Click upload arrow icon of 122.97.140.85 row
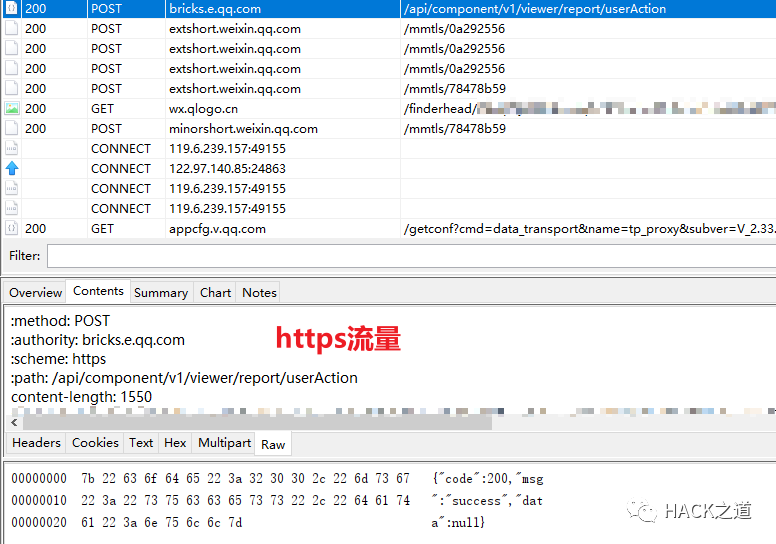 tap(11, 168)
